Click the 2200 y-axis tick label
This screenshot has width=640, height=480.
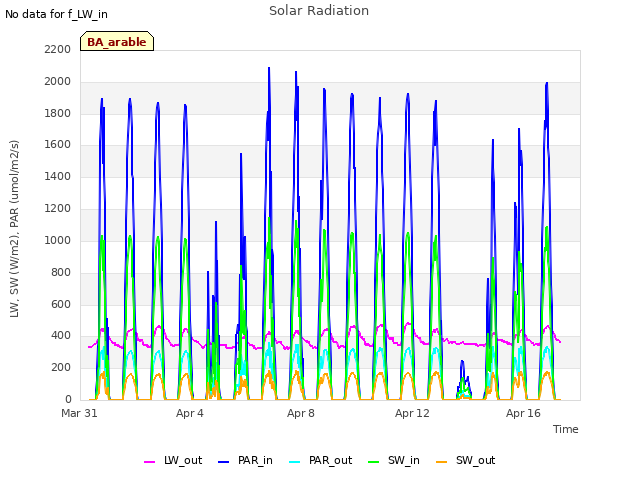pyautogui.click(x=58, y=49)
